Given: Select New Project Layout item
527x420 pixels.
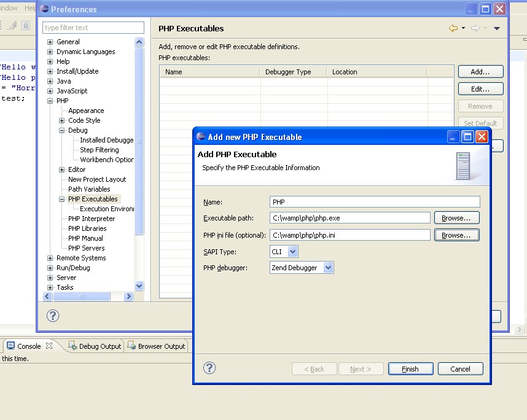Looking at the screenshot, I should pyautogui.click(x=97, y=179).
